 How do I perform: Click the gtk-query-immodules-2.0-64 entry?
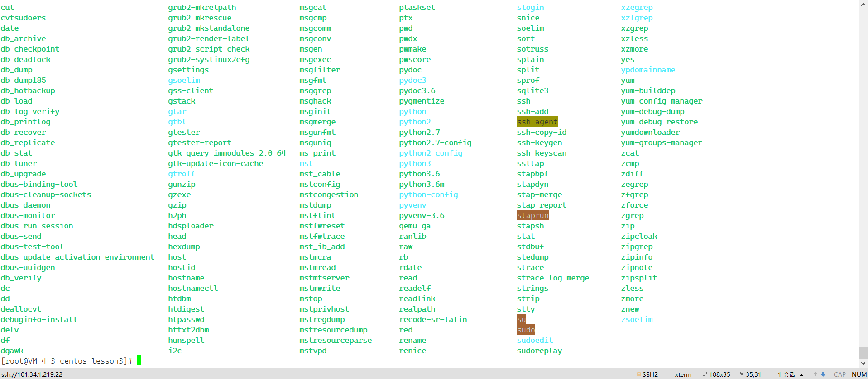pos(227,153)
